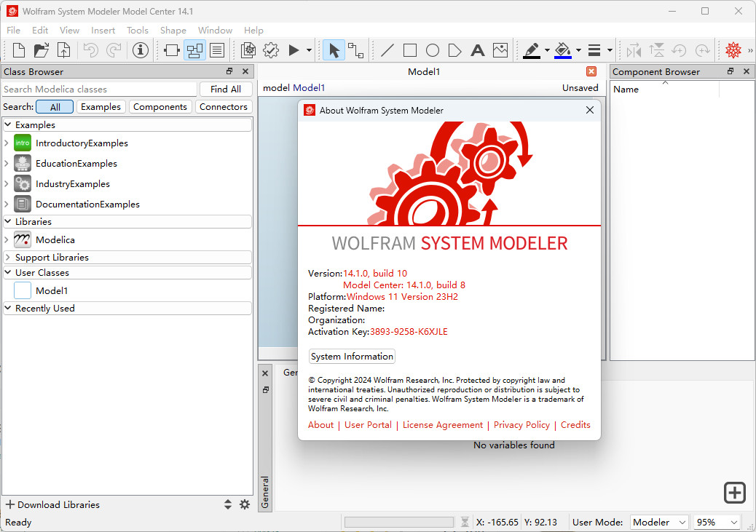The height and width of the screenshot is (532, 756).
Task: Click the red Wolfram spikey icon
Action: 733,50
